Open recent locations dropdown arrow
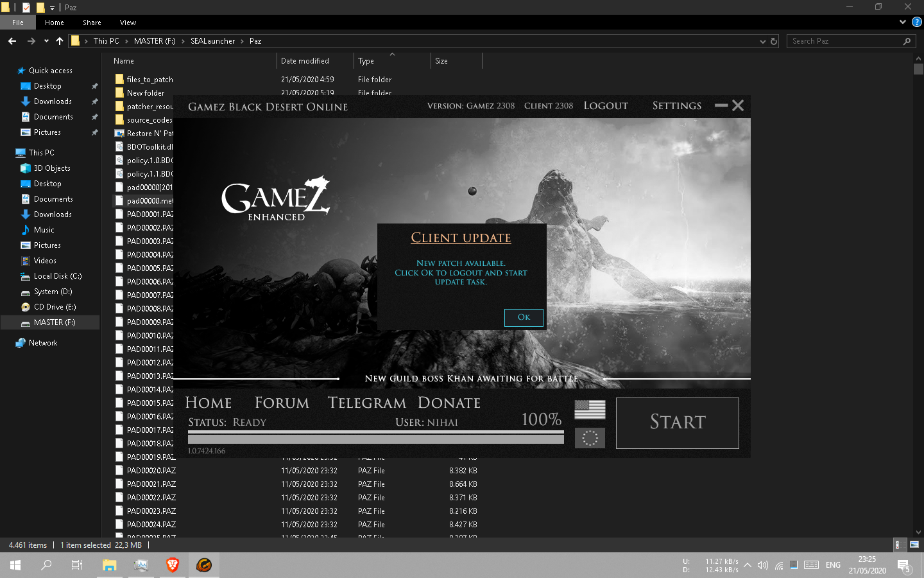The height and width of the screenshot is (578, 924). tap(46, 41)
